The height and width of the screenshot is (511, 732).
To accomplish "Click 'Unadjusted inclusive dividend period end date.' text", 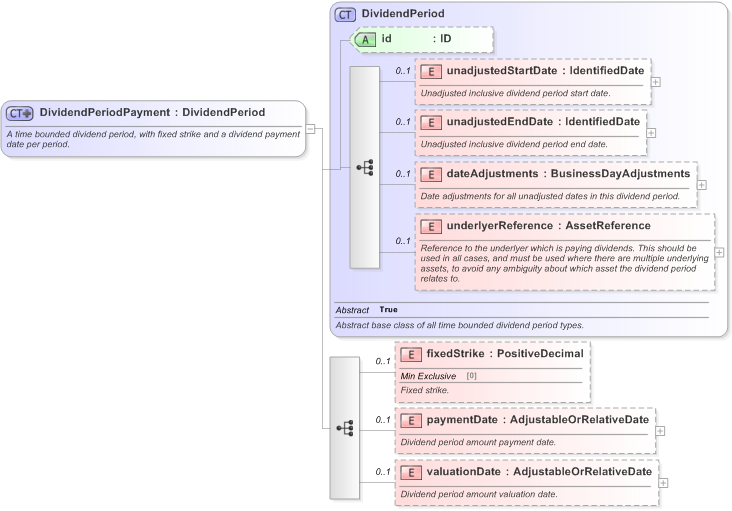I will click(514, 144).
